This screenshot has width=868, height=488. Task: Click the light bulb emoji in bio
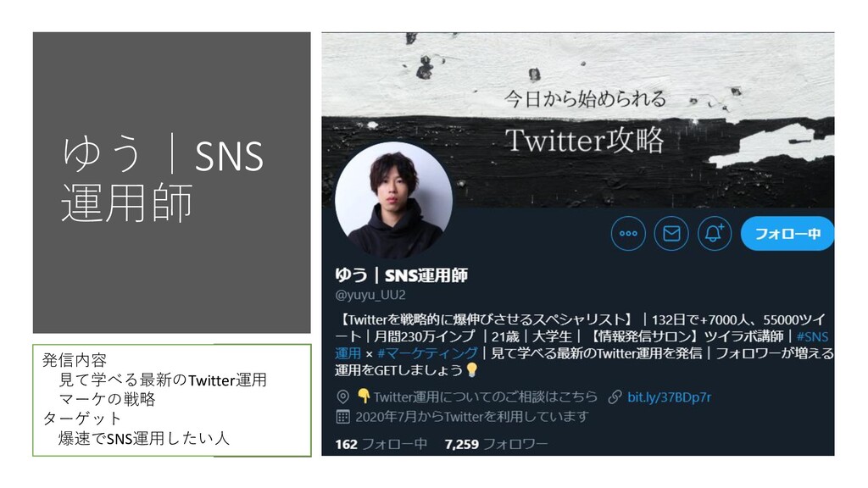click(471, 369)
